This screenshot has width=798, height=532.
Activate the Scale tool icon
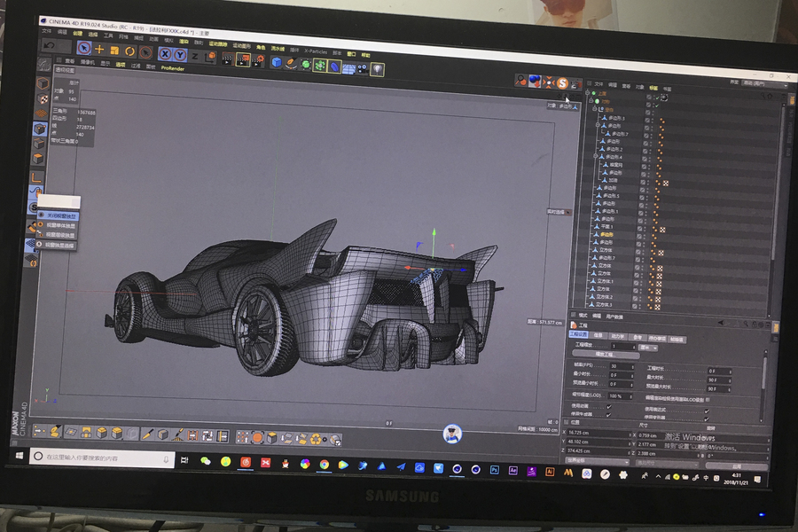tap(114, 51)
